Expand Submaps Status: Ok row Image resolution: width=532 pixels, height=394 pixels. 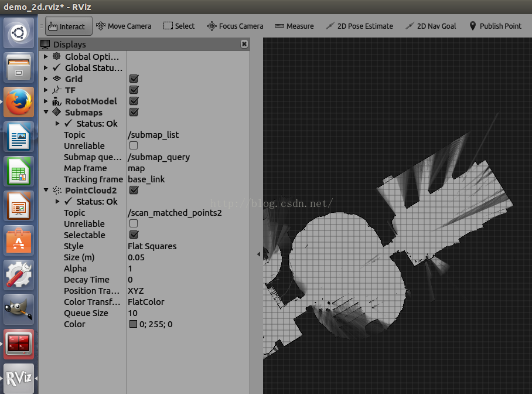point(57,123)
